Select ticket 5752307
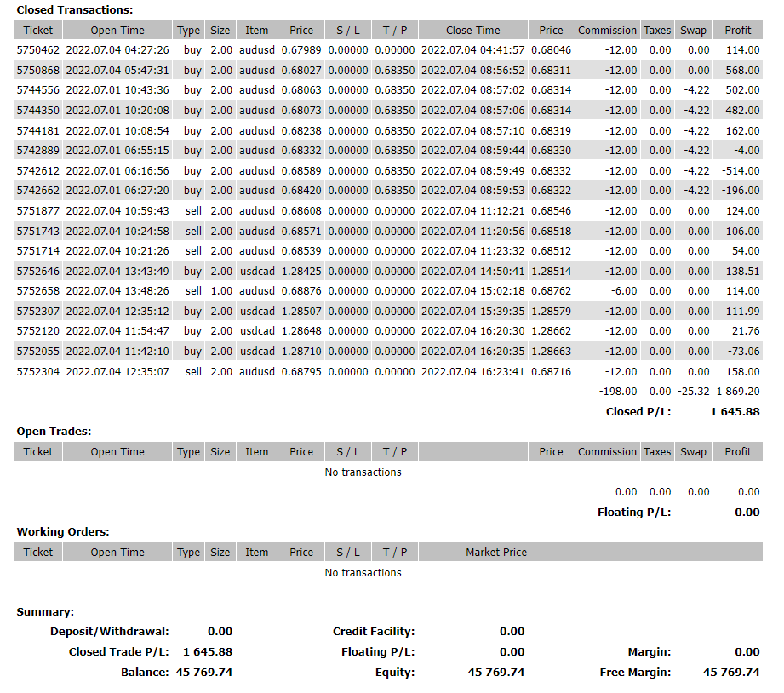Viewport: 784px width, 693px height. 38,312
